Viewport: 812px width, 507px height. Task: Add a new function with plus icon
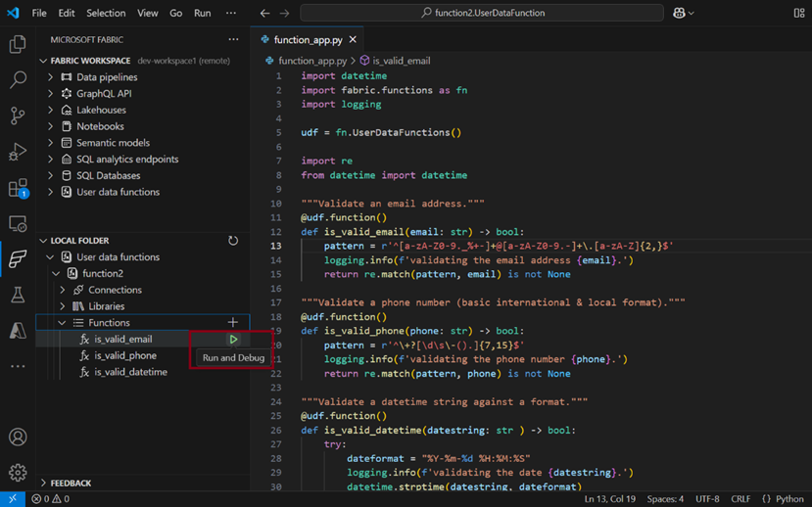point(233,322)
